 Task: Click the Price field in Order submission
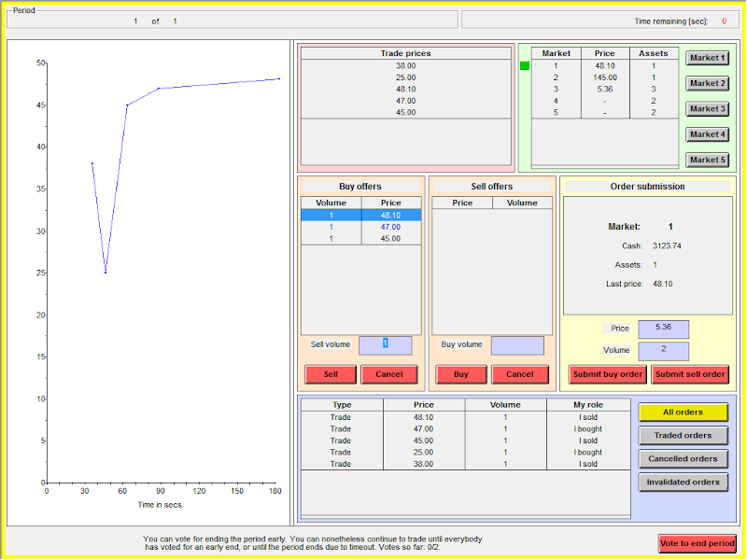[x=664, y=329]
